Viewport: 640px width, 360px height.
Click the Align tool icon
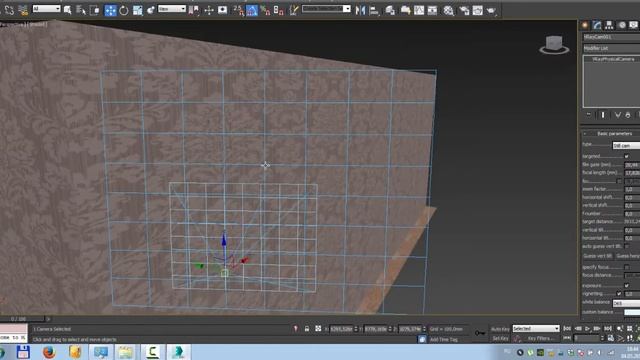click(x=374, y=10)
